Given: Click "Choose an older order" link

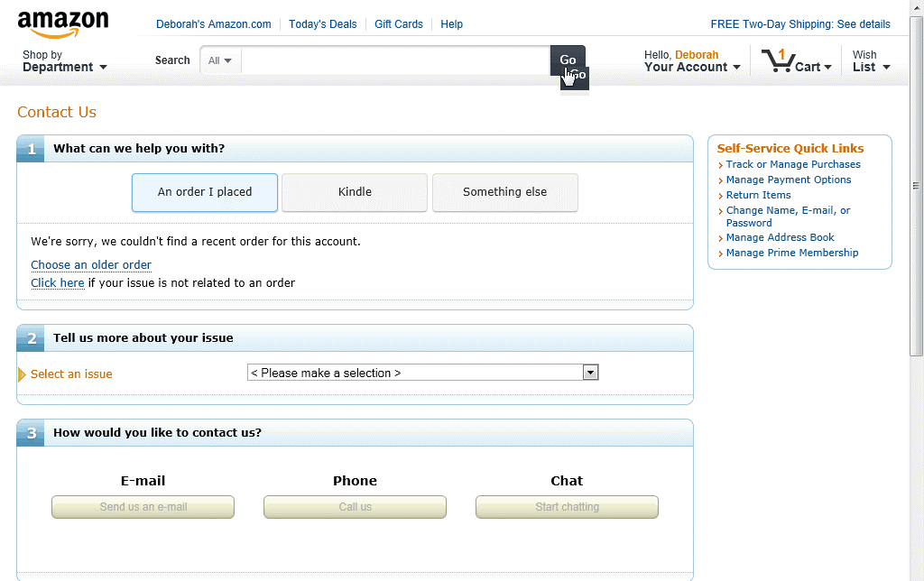Looking at the screenshot, I should click(x=91, y=265).
